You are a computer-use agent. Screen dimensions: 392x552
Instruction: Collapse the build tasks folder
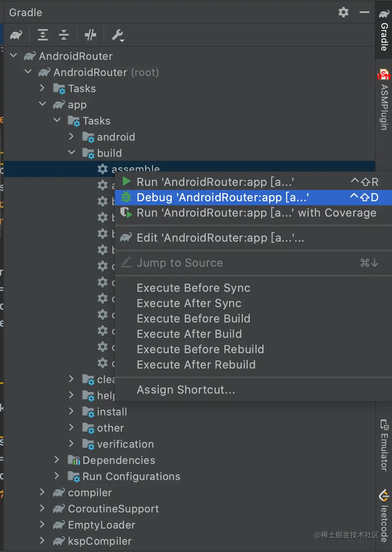tap(72, 153)
